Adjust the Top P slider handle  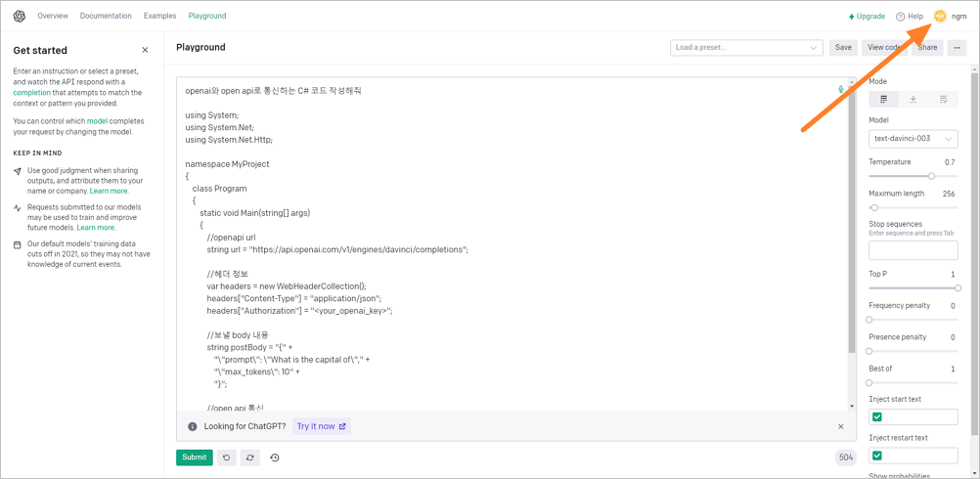point(958,288)
